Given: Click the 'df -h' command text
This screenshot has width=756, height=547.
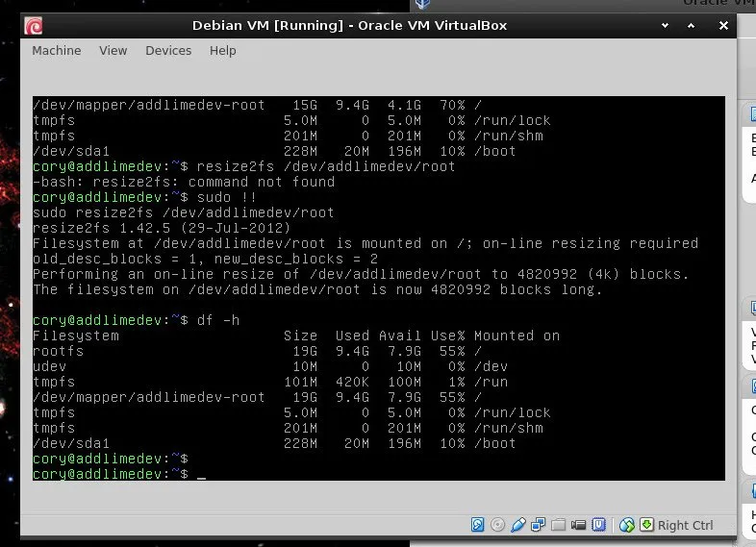Looking at the screenshot, I should pyautogui.click(x=218, y=320).
